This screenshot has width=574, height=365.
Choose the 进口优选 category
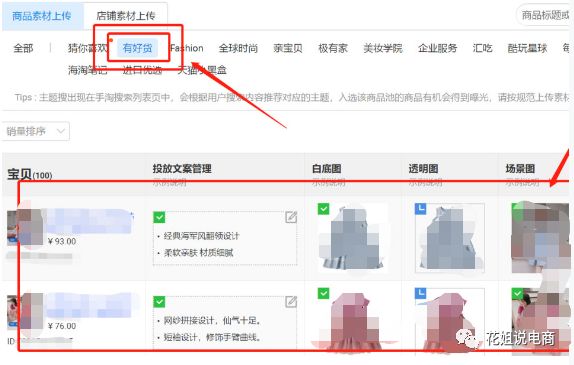tap(142, 70)
